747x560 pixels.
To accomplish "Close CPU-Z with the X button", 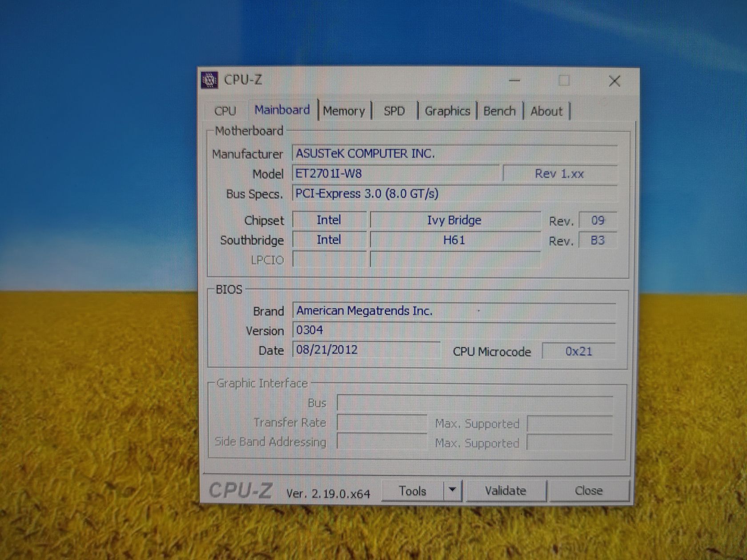I will click(614, 81).
